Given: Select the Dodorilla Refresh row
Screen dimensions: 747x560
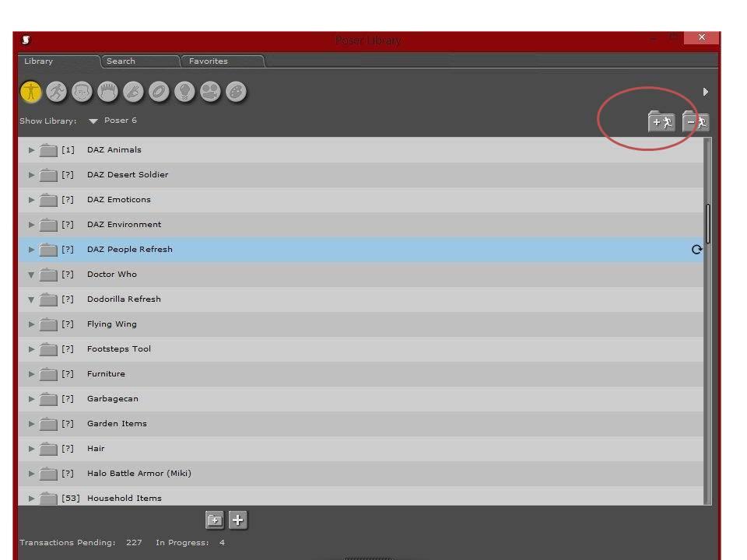Looking at the screenshot, I should pyautogui.click(x=360, y=299).
